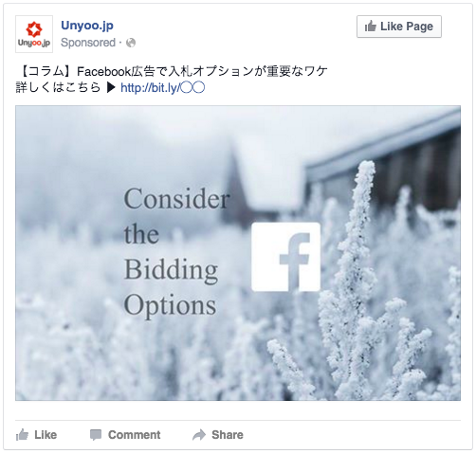
Task: Click thumbs-up icon inside Like Page button
Action: click(371, 27)
